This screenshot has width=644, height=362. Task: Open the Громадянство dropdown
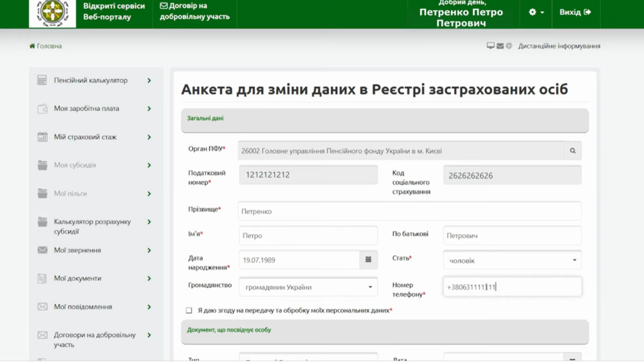pos(308,287)
